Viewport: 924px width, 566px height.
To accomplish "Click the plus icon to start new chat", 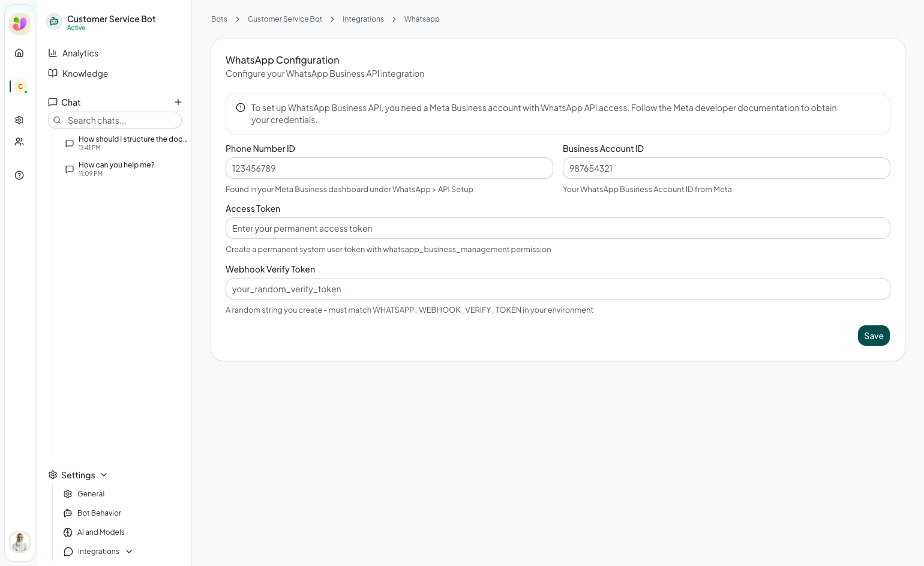I will point(178,102).
